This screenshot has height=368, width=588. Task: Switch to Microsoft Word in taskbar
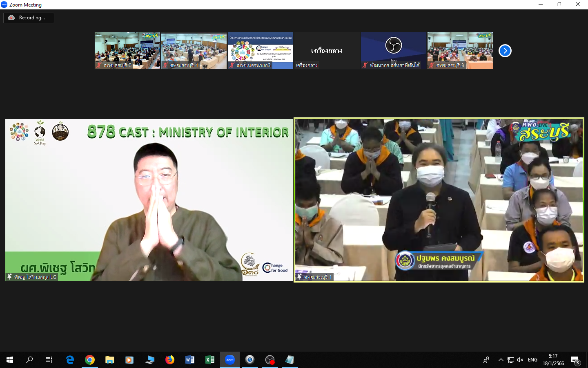coord(190,360)
